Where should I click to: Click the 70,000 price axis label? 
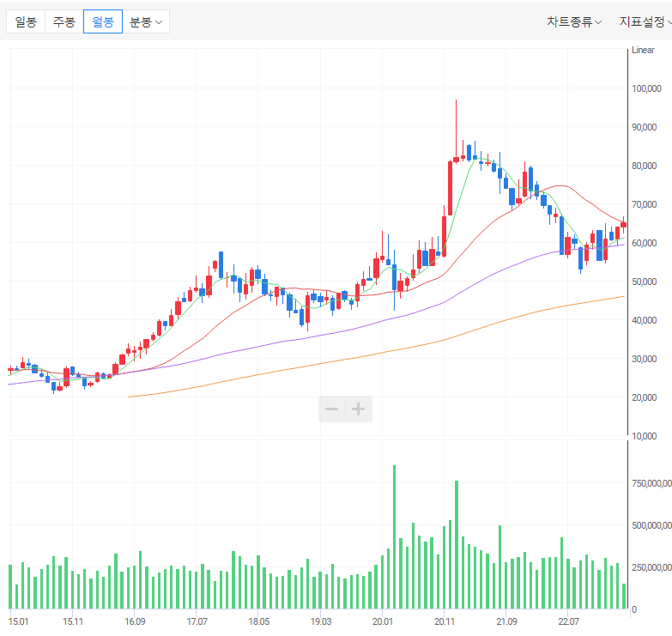645,204
